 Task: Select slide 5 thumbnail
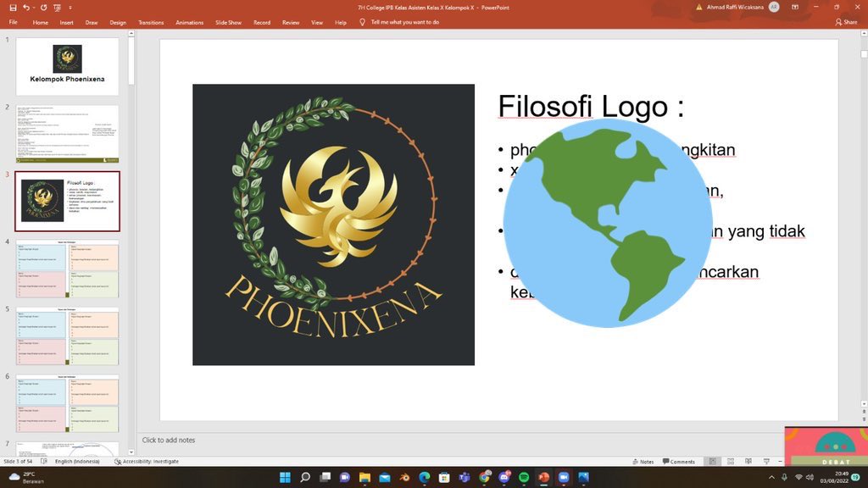68,335
